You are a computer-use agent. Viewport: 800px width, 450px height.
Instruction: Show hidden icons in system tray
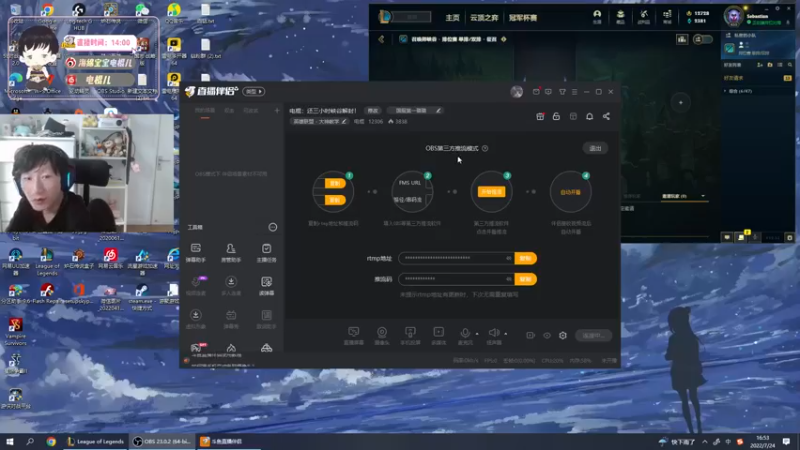click(705, 442)
